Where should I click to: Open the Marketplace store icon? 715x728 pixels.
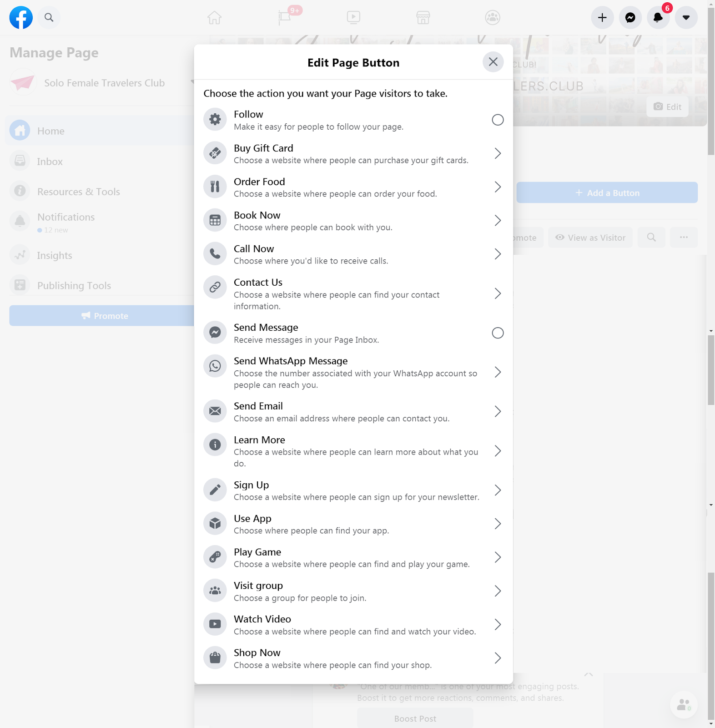click(x=423, y=18)
